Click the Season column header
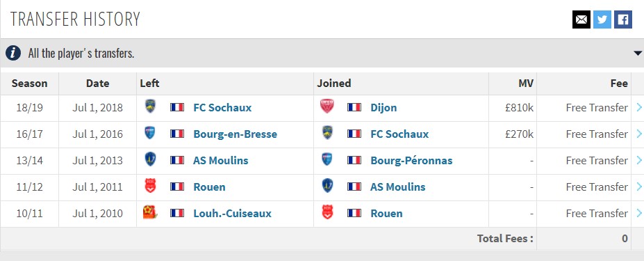Screen dimensions: 644x261 pos(30,84)
